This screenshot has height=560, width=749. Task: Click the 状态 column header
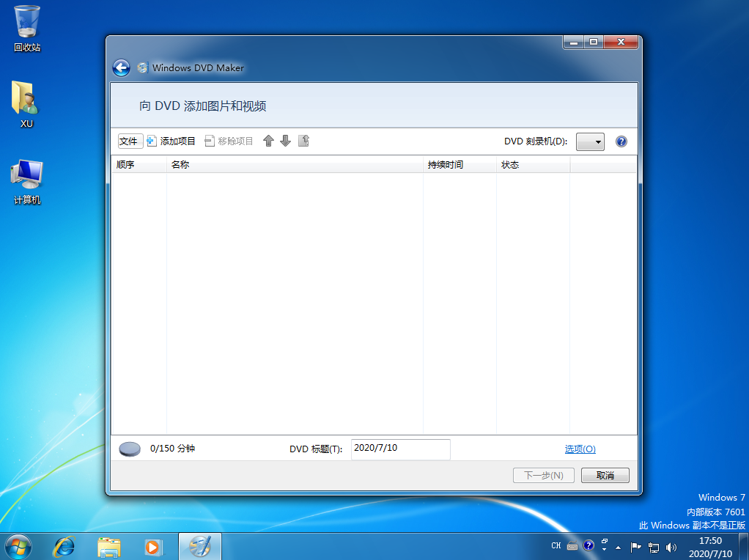533,164
